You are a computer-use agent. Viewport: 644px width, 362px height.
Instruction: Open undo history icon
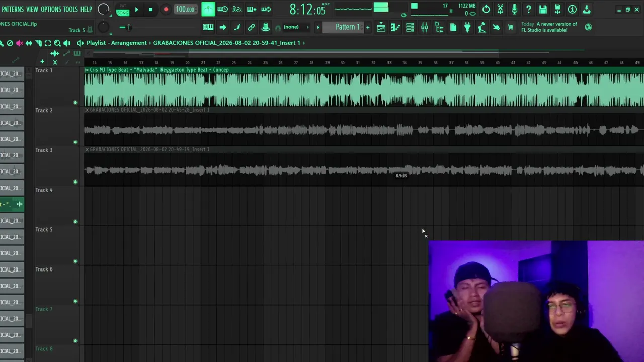pyautogui.click(x=486, y=9)
